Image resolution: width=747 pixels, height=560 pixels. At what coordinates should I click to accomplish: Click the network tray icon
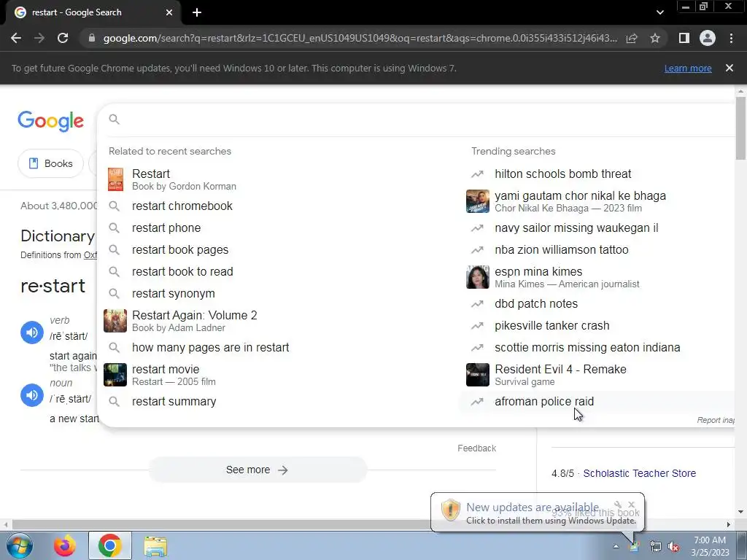pos(656,547)
